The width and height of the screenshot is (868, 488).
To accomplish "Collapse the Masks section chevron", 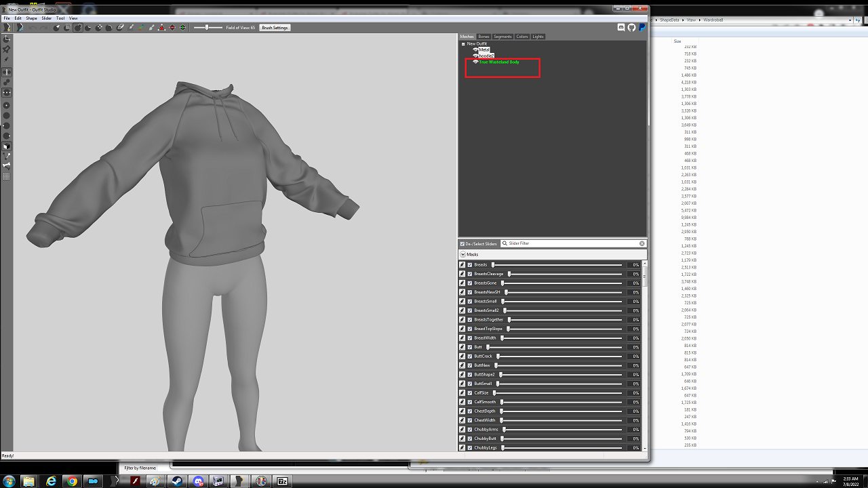I will (x=462, y=255).
